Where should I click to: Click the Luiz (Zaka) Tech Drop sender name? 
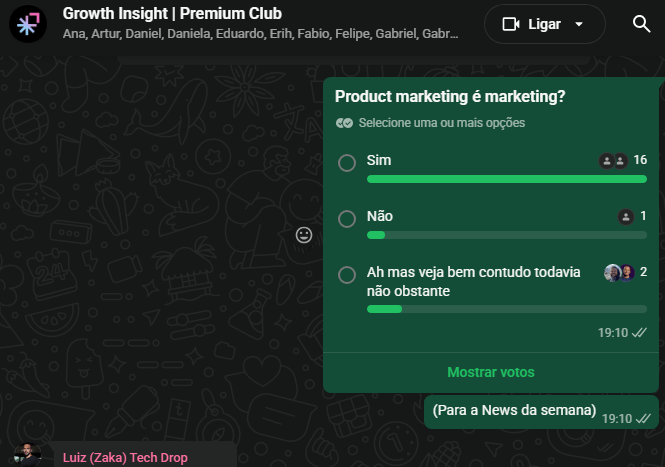coord(125,458)
